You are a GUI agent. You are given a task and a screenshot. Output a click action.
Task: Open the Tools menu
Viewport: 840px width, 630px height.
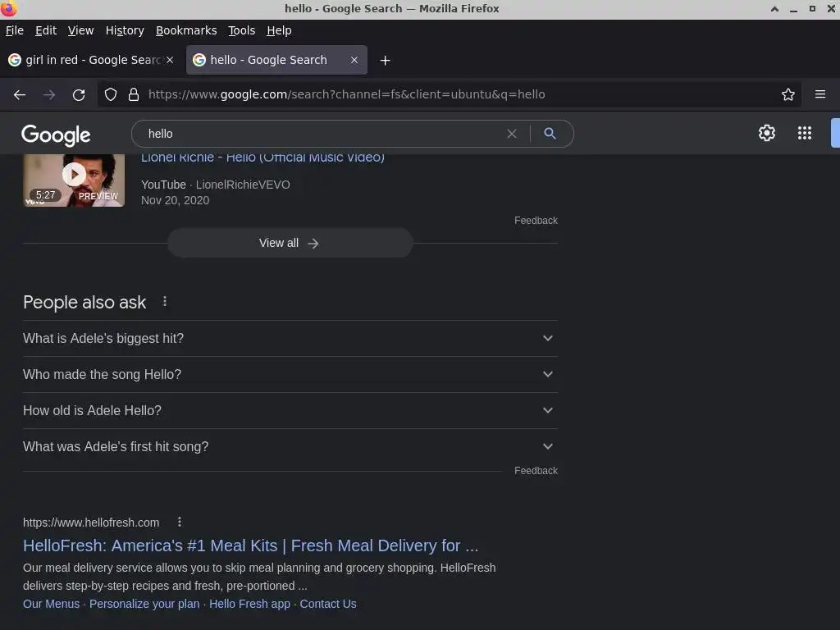point(242,30)
